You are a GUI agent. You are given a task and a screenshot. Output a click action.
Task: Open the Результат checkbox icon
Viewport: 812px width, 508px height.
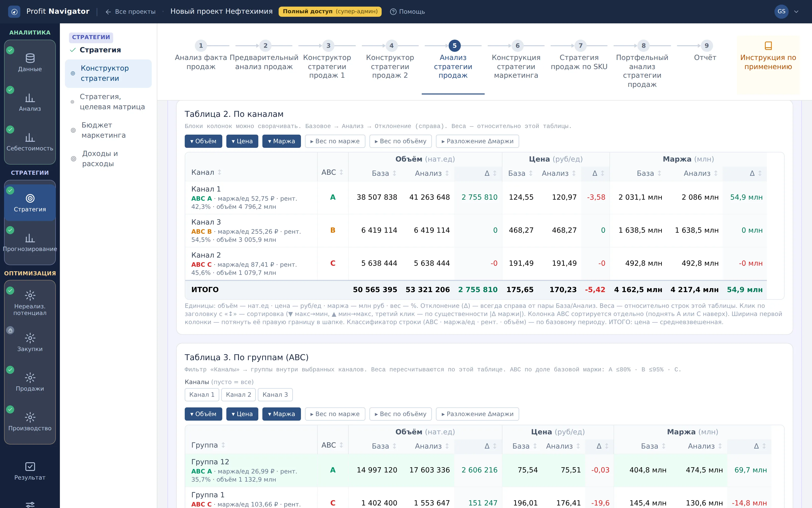coord(30,466)
